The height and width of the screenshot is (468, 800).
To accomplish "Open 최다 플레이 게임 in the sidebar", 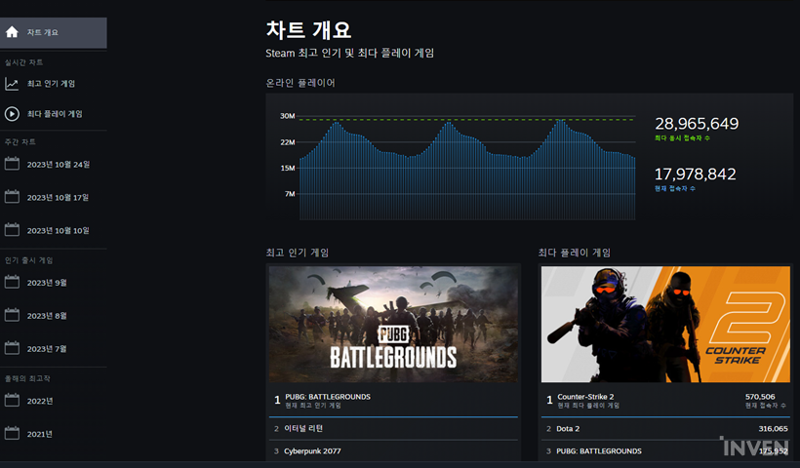I will pyautogui.click(x=53, y=114).
